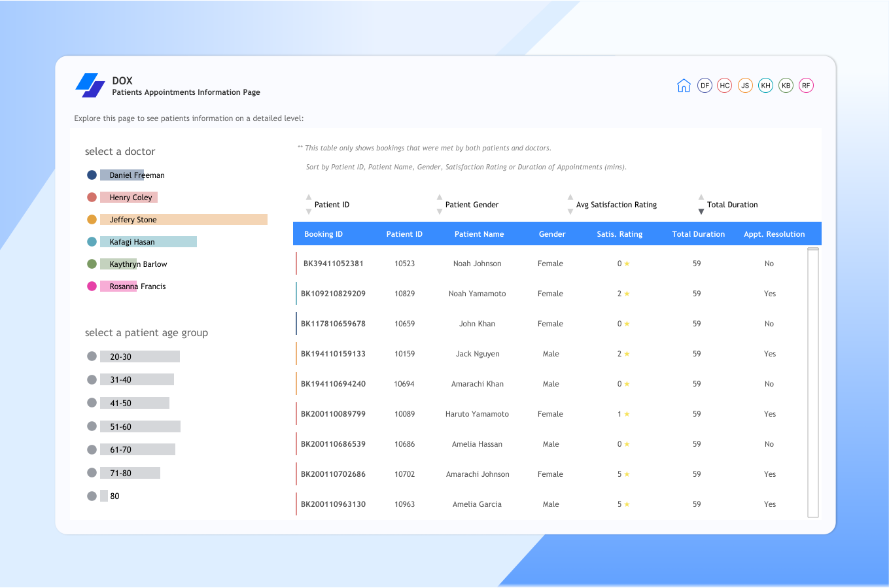Open the KB doctor circle icon
This screenshot has width=889, height=588.
click(x=786, y=86)
